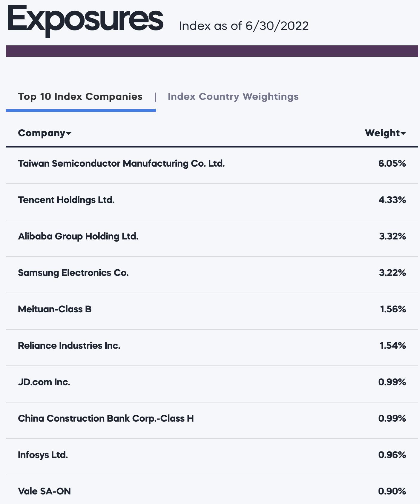Select the Infosys Ltd. row
The height and width of the screenshot is (504, 420).
(x=212, y=455)
